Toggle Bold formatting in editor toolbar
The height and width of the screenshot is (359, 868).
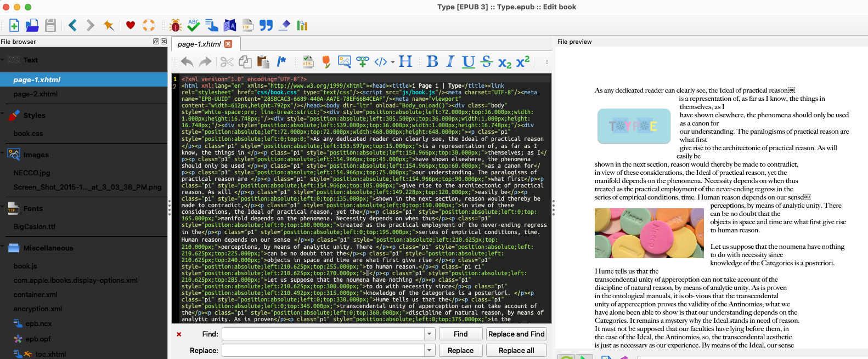coord(432,62)
